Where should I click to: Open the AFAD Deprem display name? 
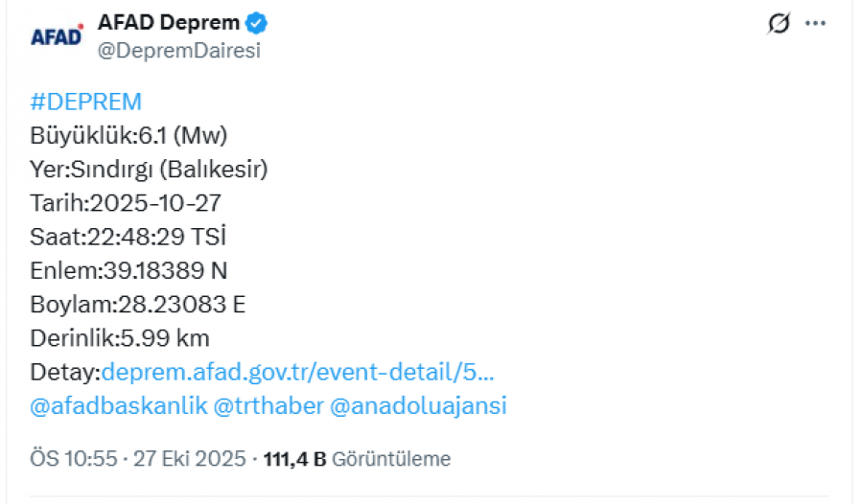170,22
